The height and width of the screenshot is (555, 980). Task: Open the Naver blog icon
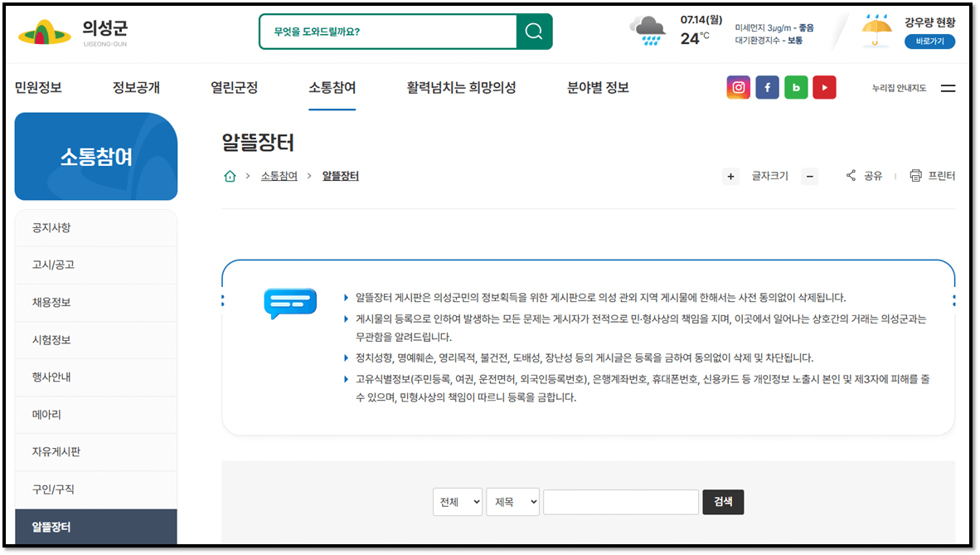pos(796,86)
